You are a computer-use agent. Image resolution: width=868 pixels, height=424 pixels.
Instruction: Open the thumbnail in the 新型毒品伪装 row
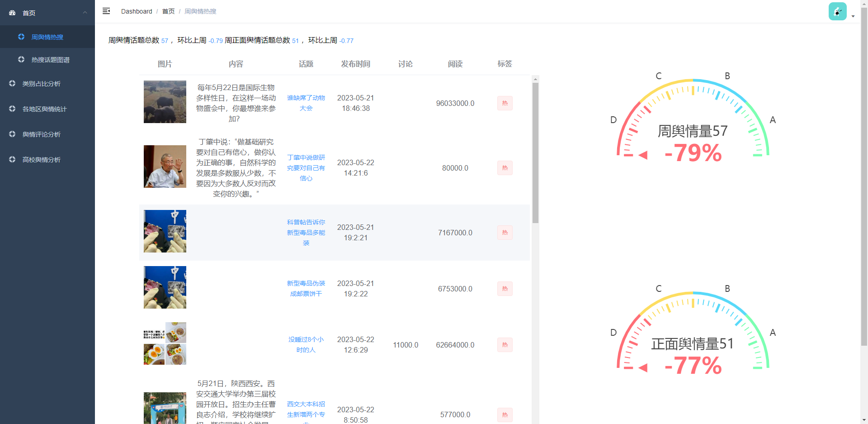165,287
